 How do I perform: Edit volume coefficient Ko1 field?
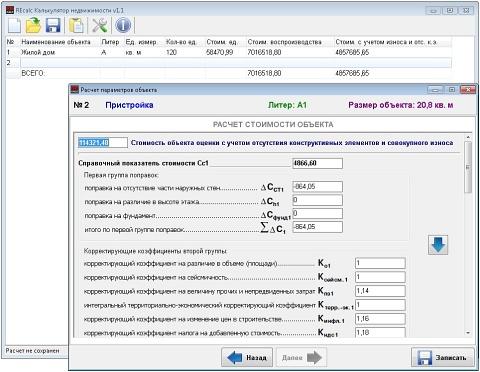tap(380, 263)
